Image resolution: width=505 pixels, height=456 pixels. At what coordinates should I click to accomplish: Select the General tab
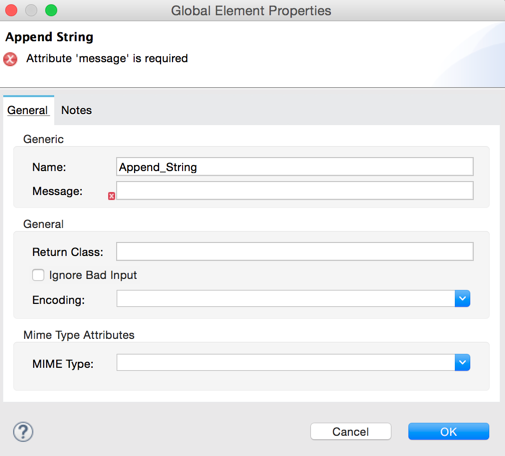click(x=28, y=110)
